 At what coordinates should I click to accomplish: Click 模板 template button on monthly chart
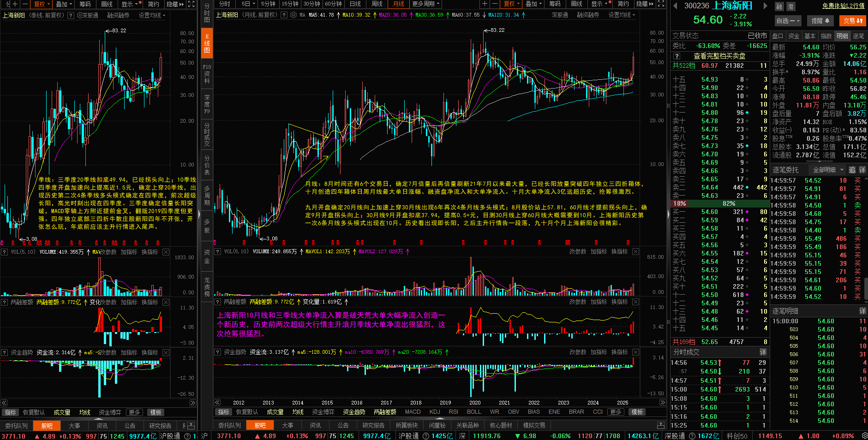click(x=637, y=412)
